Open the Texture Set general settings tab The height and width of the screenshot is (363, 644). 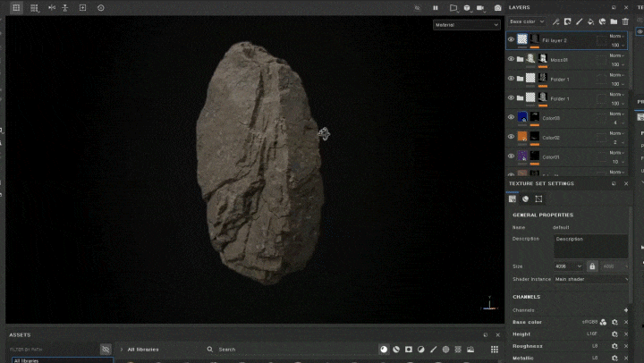pos(513,198)
